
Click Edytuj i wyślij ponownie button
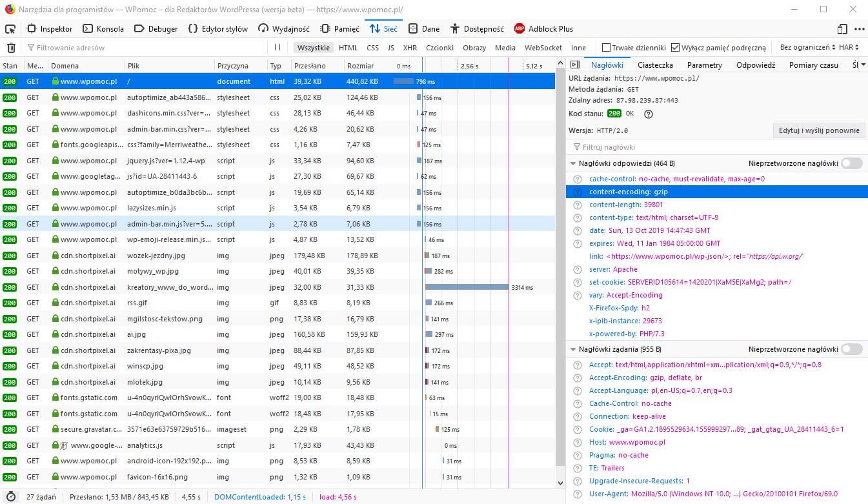pyautogui.click(x=819, y=130)
